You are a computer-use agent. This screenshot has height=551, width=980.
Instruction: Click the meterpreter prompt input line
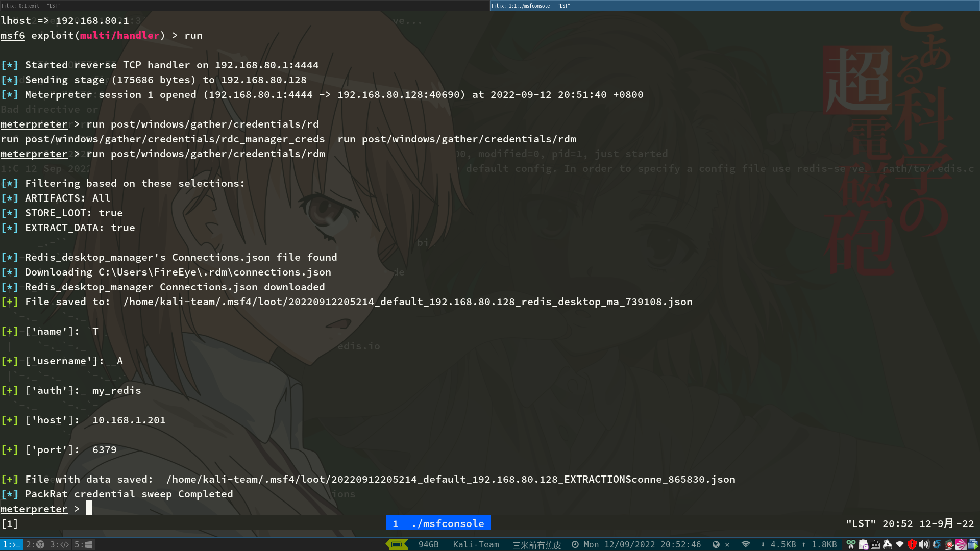46,509
